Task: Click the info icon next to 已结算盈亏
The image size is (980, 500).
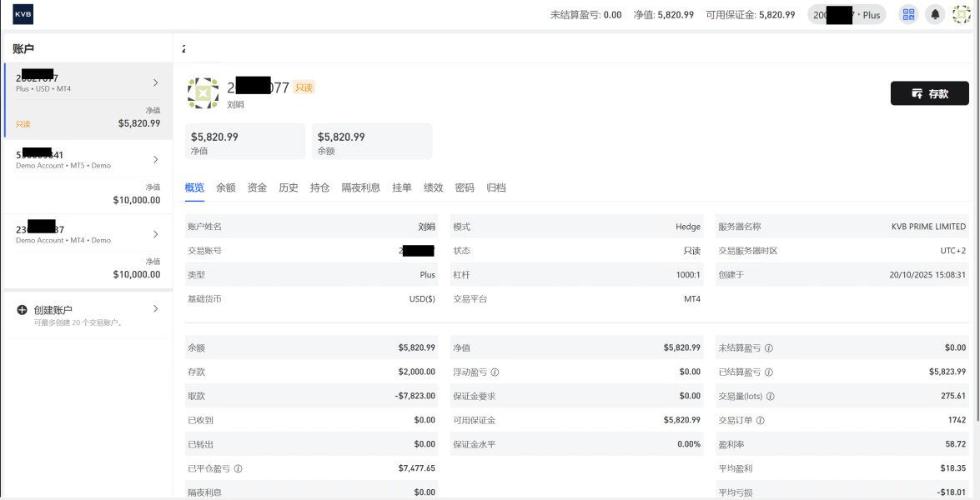Action: pos(769,372)
